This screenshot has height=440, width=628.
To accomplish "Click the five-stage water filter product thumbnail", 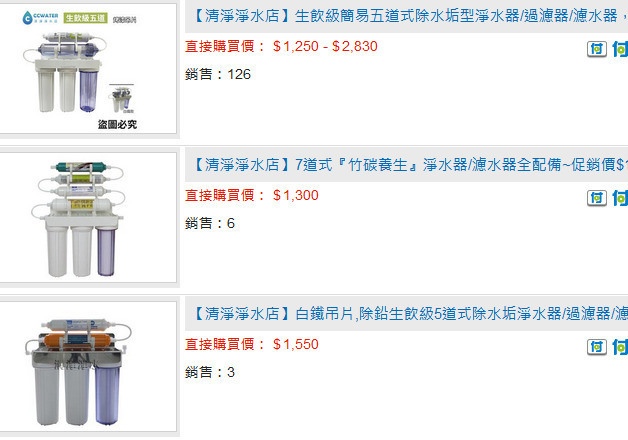I will 88,68.
